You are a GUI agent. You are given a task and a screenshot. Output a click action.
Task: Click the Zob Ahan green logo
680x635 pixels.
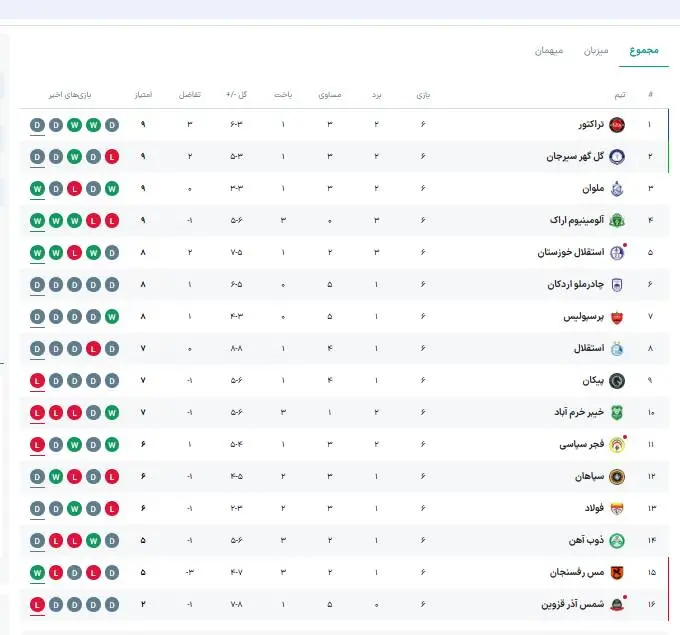617,541
